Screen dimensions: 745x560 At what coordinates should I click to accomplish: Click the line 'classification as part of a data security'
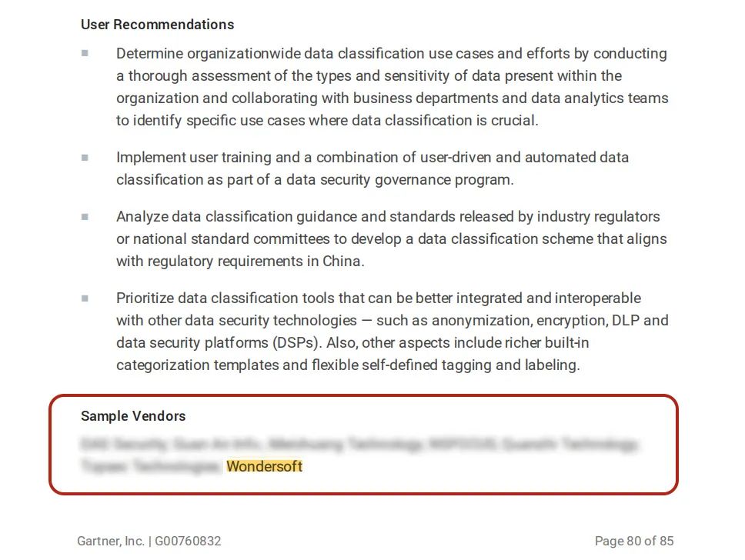click(x=314, y=180)
